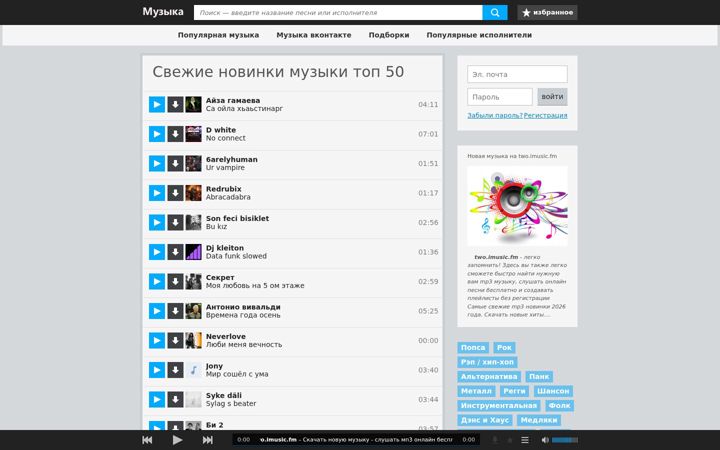Download the Айза гамаева track
The height and width of the screenshot is (450, 720).
(x=175, y=105)
